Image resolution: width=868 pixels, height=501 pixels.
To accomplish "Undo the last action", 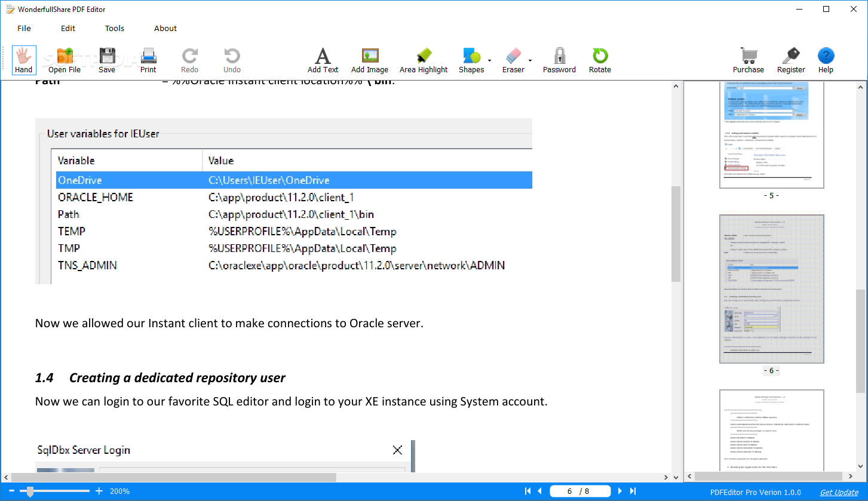I will click(232, 60).
